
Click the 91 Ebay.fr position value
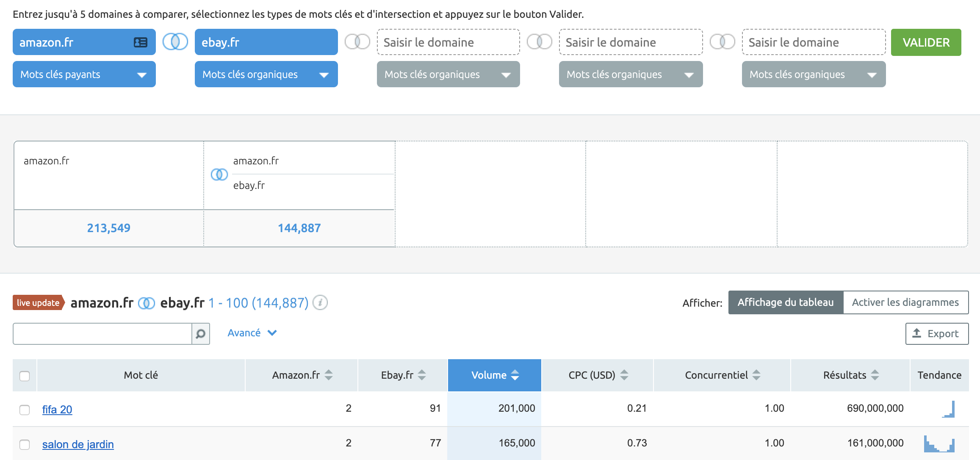tap(435, 408)
